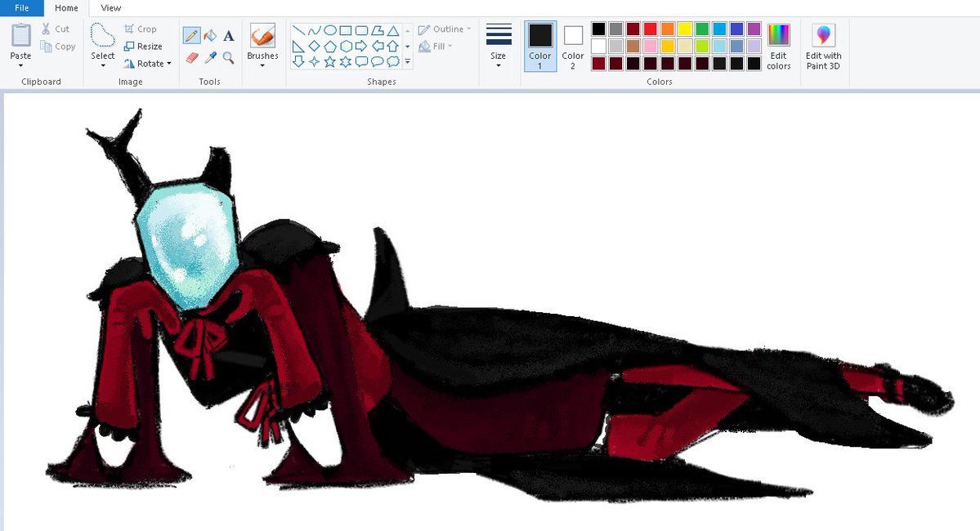Choose the Diamond shape
The width and height of the screenshot is (980, 531).
(x=315, y=46)
